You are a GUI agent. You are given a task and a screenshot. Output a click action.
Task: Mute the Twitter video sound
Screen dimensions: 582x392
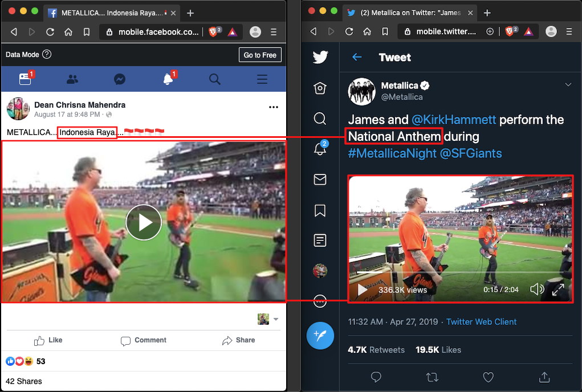[536, 289]
